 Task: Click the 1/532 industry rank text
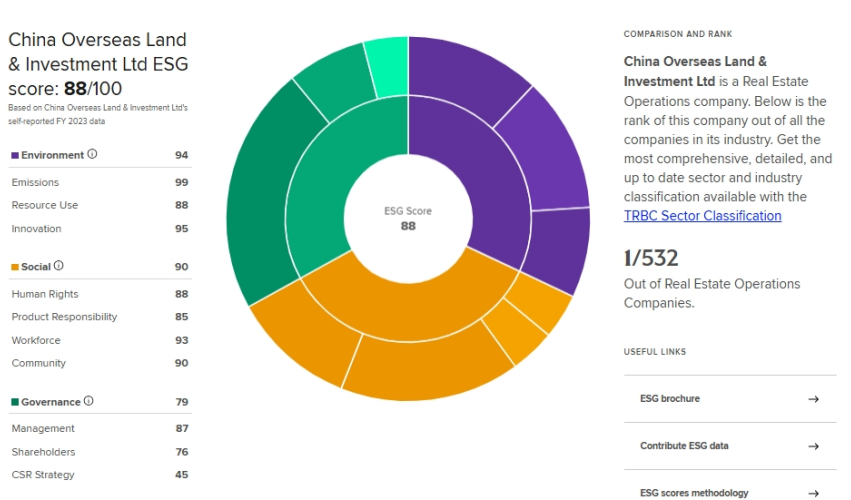[651, 258]
